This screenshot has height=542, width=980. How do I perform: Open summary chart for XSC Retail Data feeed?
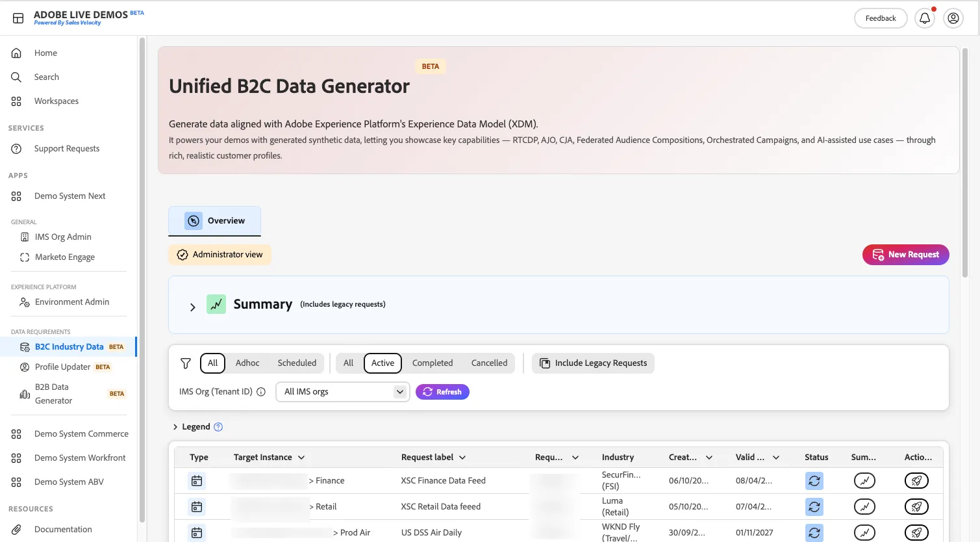864,507
